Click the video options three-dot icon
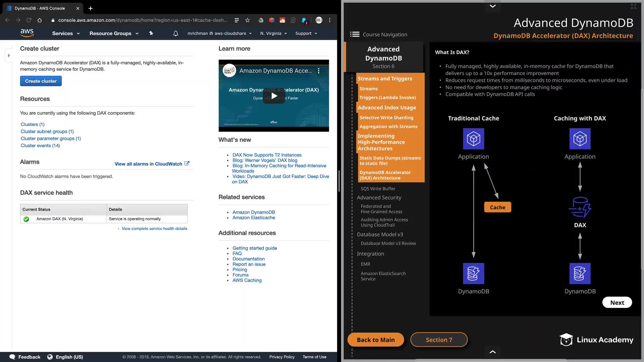 319,71
